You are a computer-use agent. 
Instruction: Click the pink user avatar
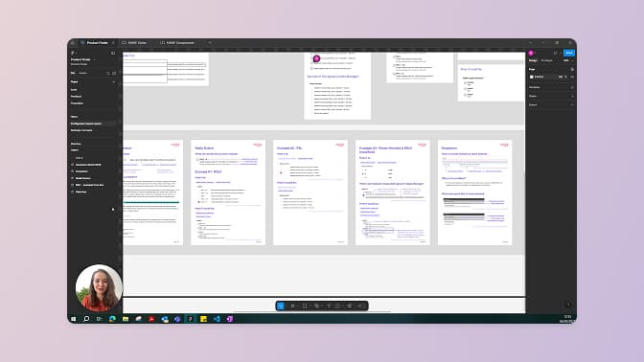(531, 53)
